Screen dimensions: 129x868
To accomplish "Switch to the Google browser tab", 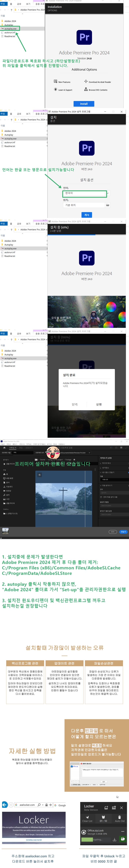I will 60,805.
